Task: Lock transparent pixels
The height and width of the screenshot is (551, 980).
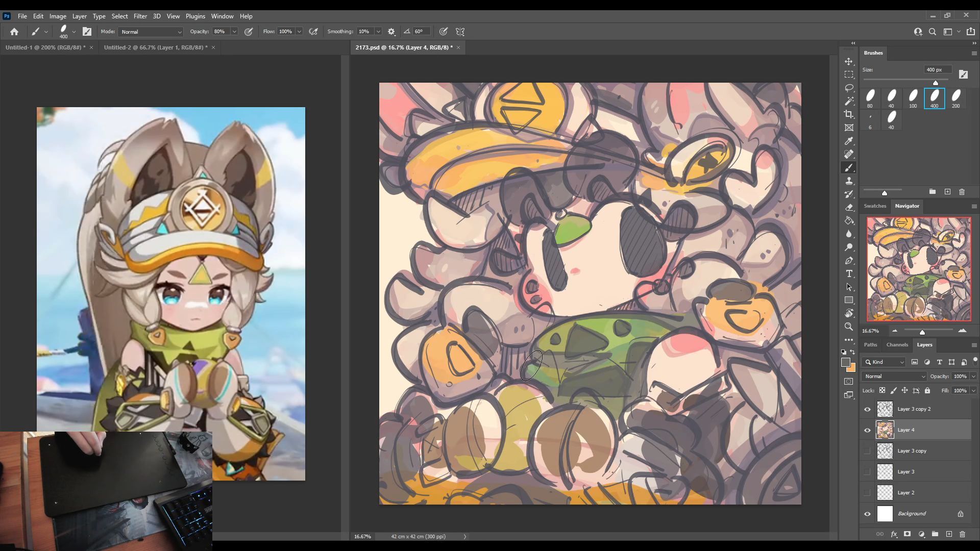Action: [882, 390]
